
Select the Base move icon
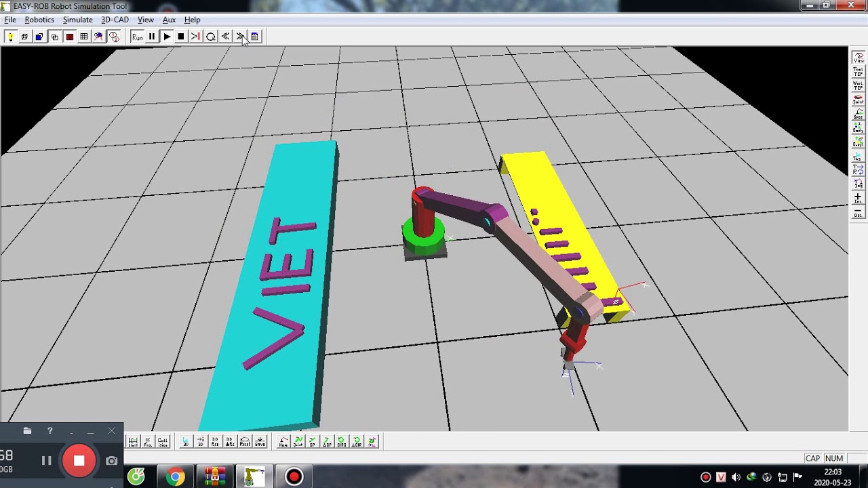(858, 113)
